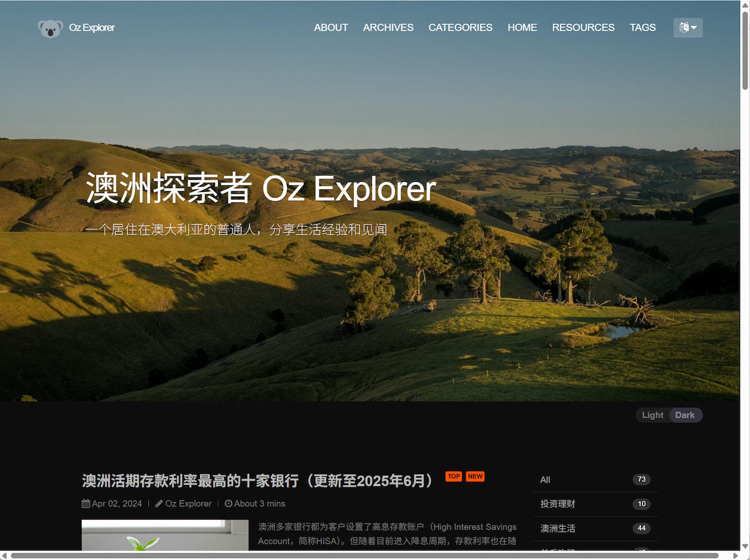
Task: Click the orange NEW badge
Action: (475, 476)
